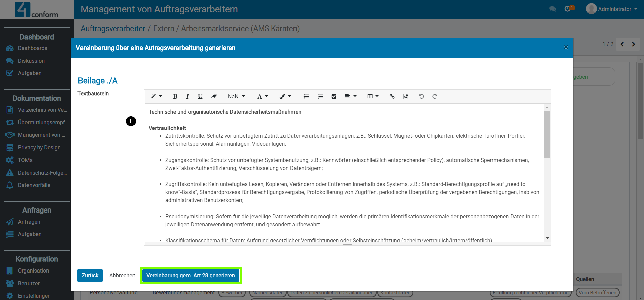Insert a hyperlink via link icon
This screenshot has width=644, height=300.
pyautogui.click(x=392, y=97)
